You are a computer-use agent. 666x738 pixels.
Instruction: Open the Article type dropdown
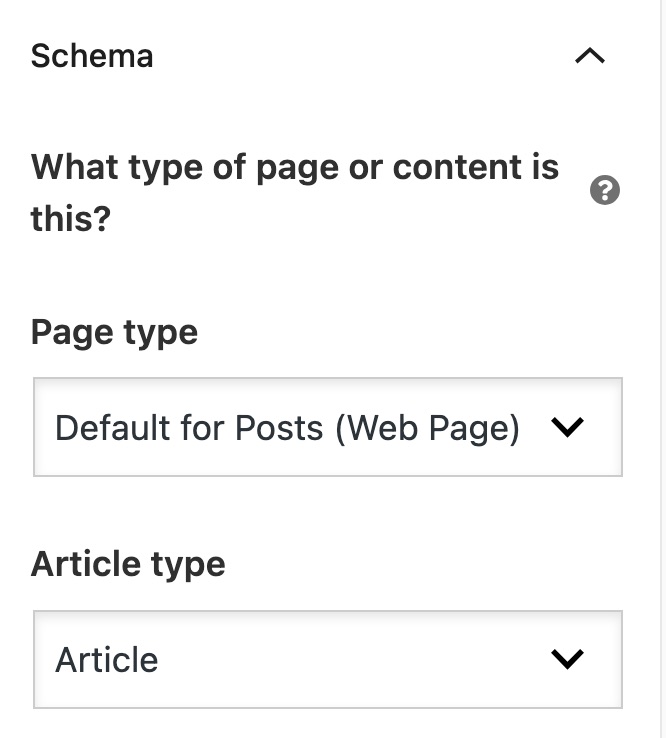(328, 659)
